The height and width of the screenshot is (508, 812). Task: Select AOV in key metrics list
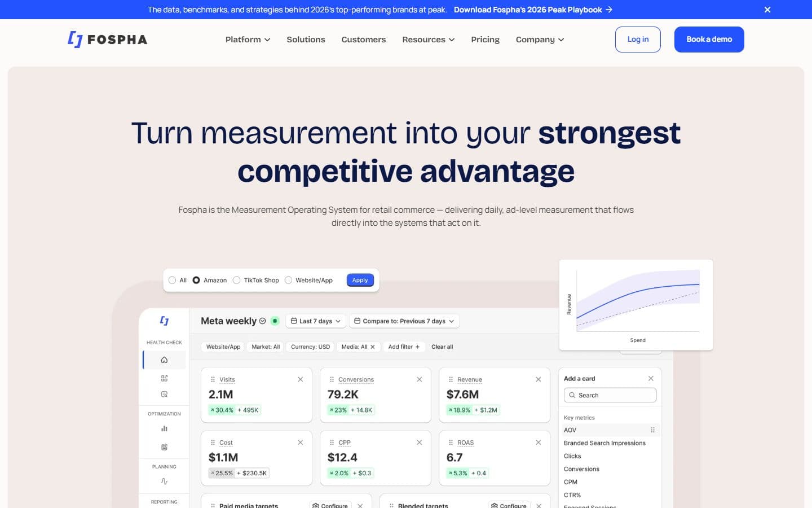tap(610, 430)
